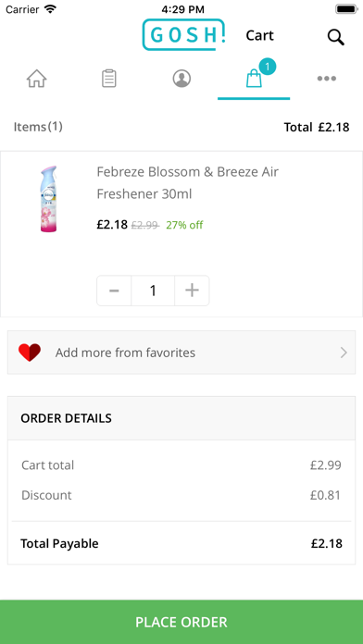Image resolution: width=363 pixels, height=644 pixels.
Task: Tap the Total Payable row
Action: 181,543
